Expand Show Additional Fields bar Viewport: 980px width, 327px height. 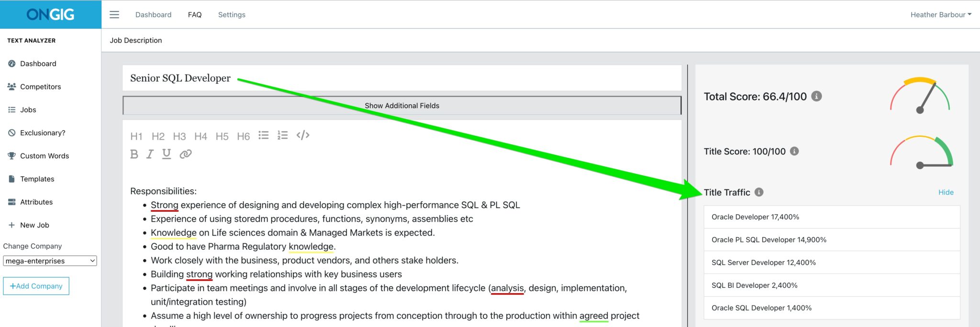(402, 106)
